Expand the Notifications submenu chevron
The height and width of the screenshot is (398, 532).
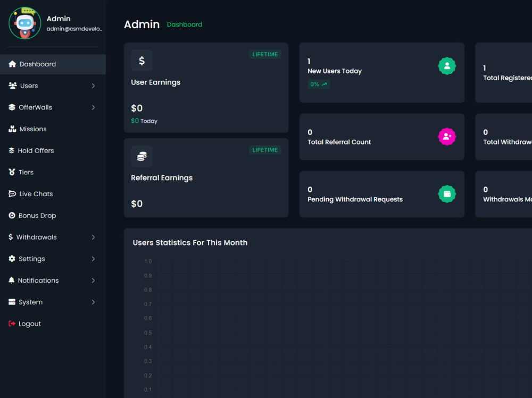pyautogui.click(x=93, y=281)
